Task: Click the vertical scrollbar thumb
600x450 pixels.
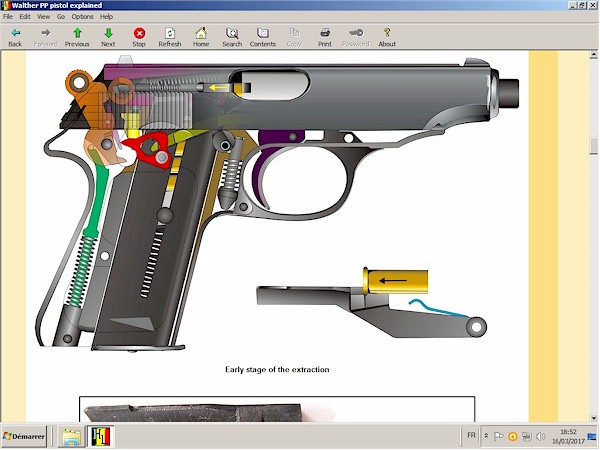Action: [593, 146]
